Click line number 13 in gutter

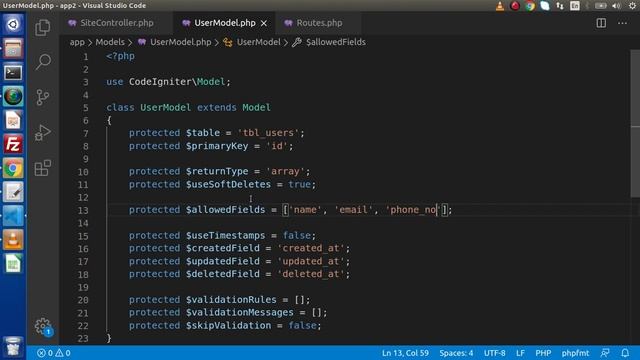coord(83,210)
